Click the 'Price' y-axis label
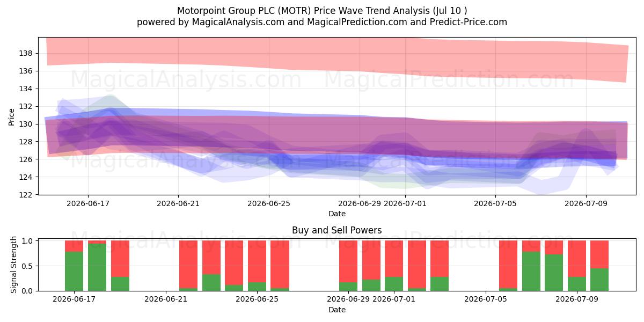The width and height of the screenshot is (644, 322). 12,116
